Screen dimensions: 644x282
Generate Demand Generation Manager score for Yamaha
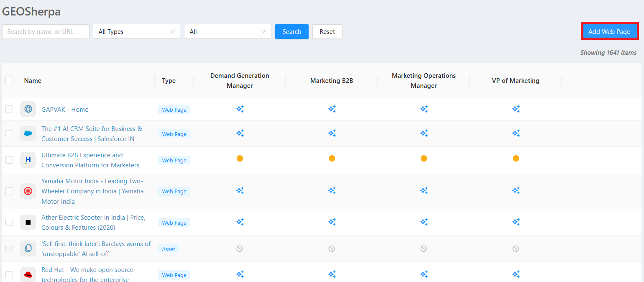[240, 190]
